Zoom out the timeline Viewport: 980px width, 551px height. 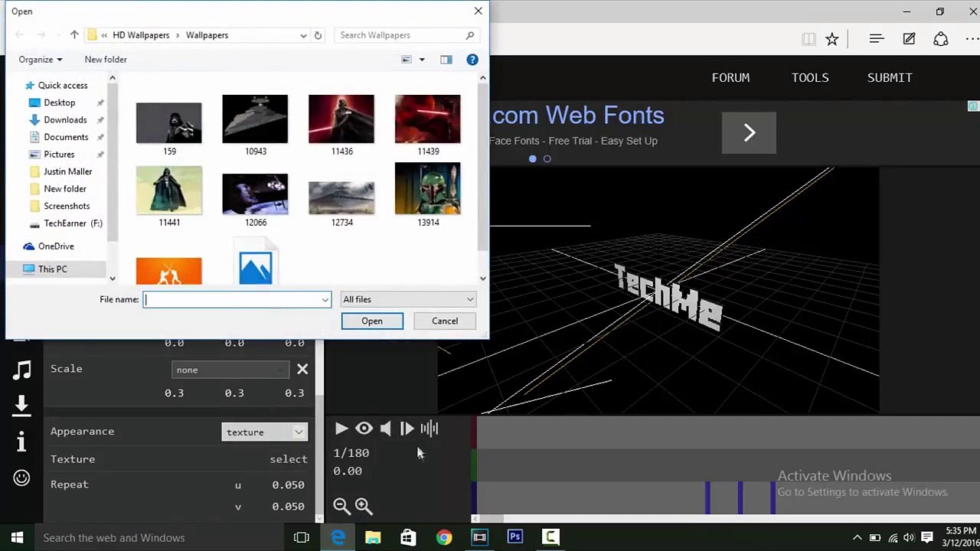pyautogui.click(x=341, y=506)
